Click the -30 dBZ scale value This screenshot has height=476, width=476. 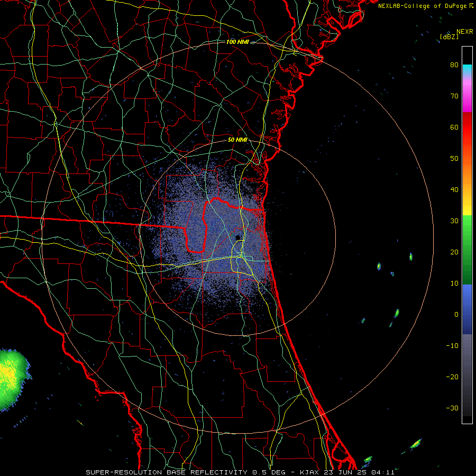point(452,408)
